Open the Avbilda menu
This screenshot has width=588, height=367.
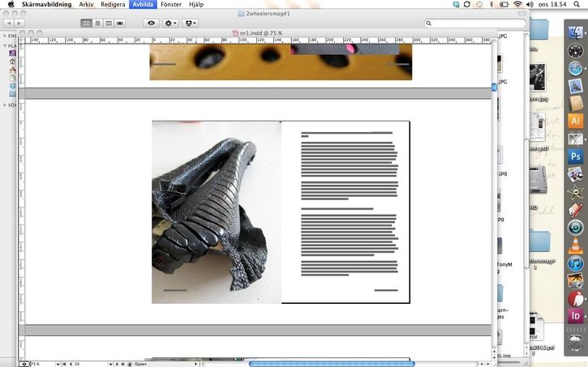[x=142, y=5]
